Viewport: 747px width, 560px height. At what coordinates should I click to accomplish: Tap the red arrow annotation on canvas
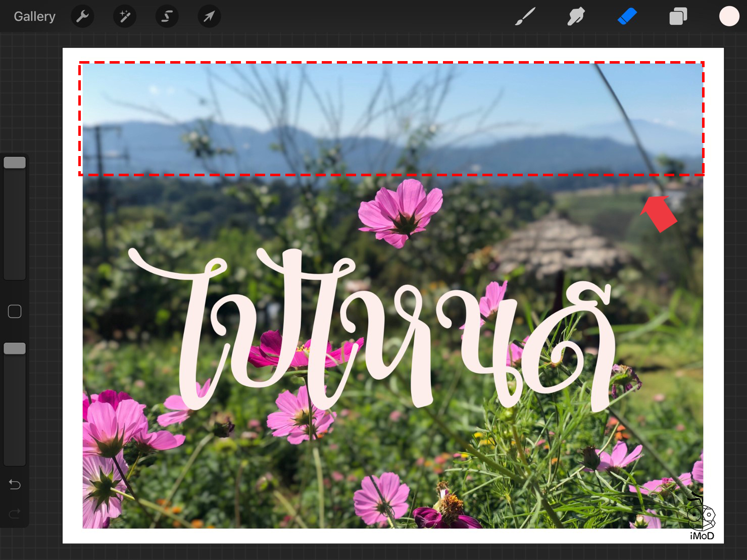click(658, 215)
